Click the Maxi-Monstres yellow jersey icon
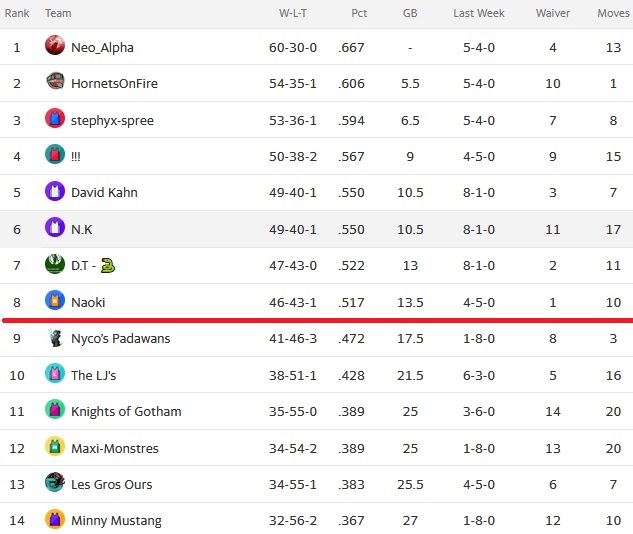633x534 pixels. coord(55,446)
